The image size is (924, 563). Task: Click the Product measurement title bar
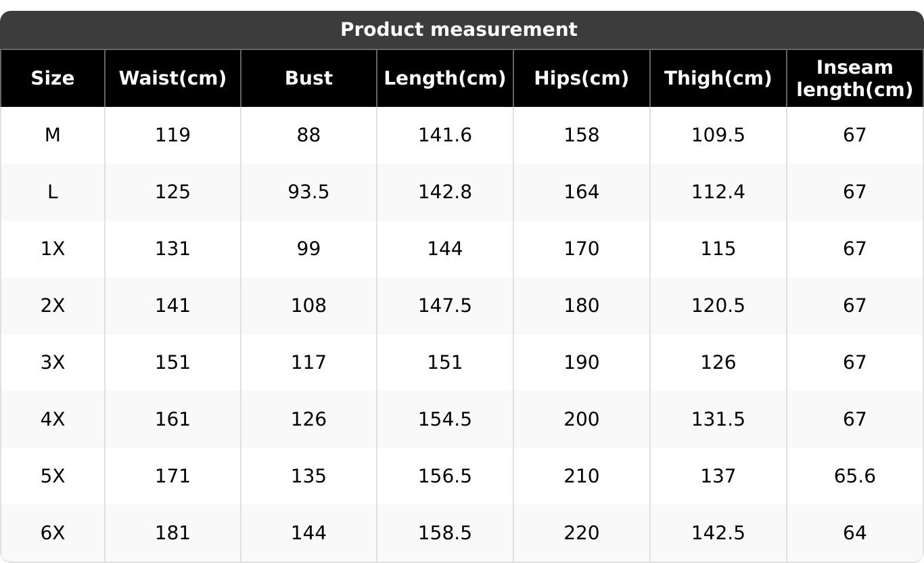click(459, 30)
